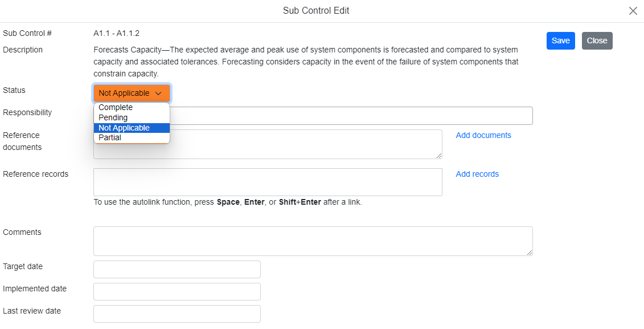
Task: Close the Sub Control Edit dialog with X
Action: [x=633, y=11]
